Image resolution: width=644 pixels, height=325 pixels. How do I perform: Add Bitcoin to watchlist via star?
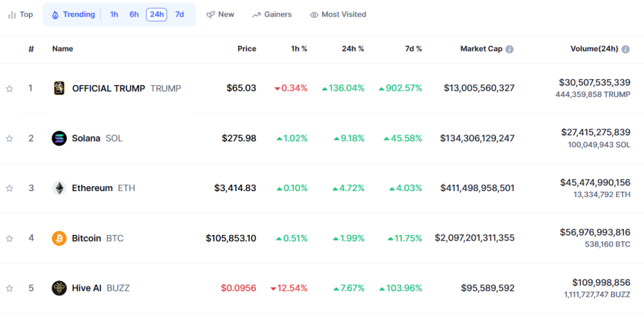pyautogui.click(x=10, y=238)
